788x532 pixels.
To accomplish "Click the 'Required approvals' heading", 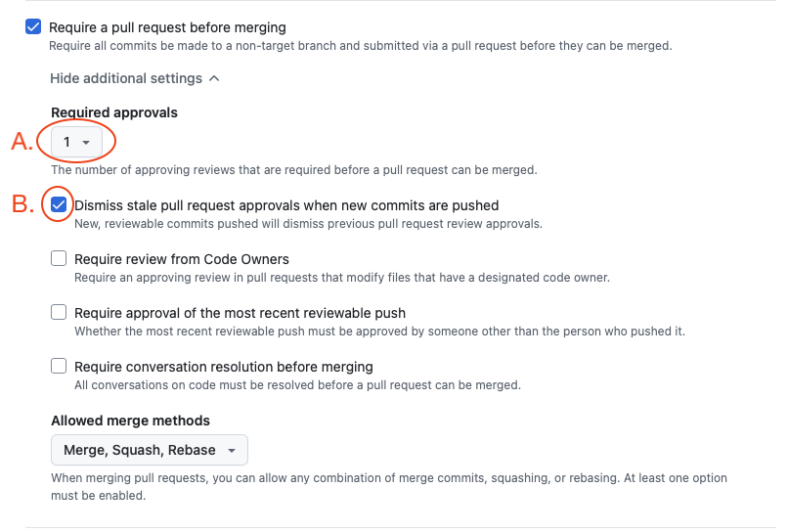I will [114, 112].
